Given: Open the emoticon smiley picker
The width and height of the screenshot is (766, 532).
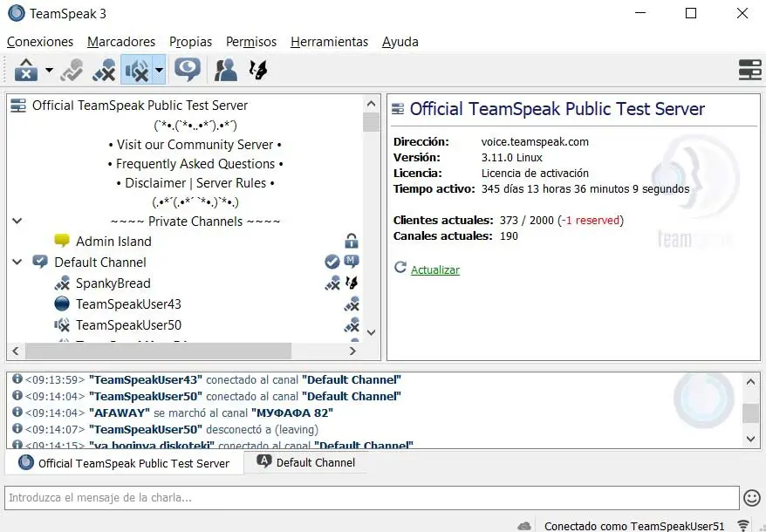Looking at the screenshot, I should (752, 498).
